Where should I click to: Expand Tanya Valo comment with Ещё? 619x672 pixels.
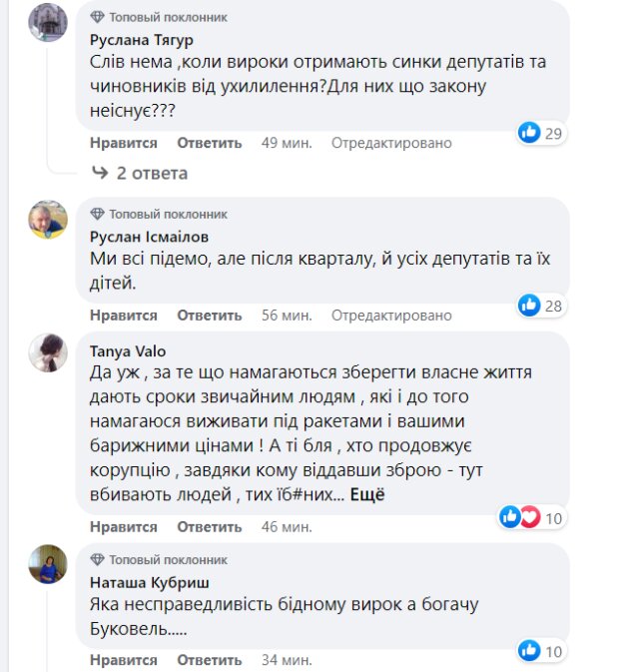tap(366, 494)
